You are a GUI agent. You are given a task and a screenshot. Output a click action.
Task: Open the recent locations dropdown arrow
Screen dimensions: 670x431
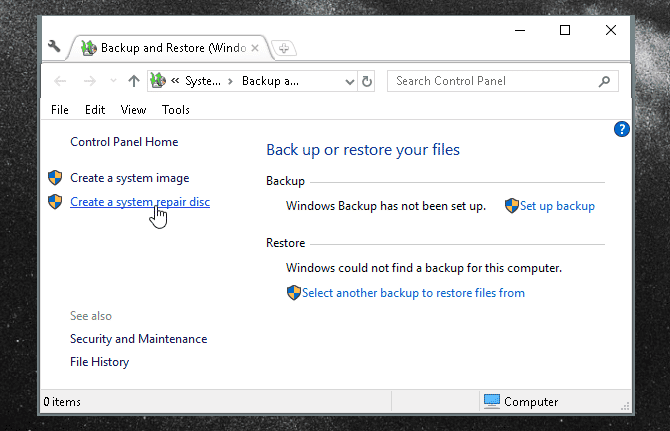[113, 80]
